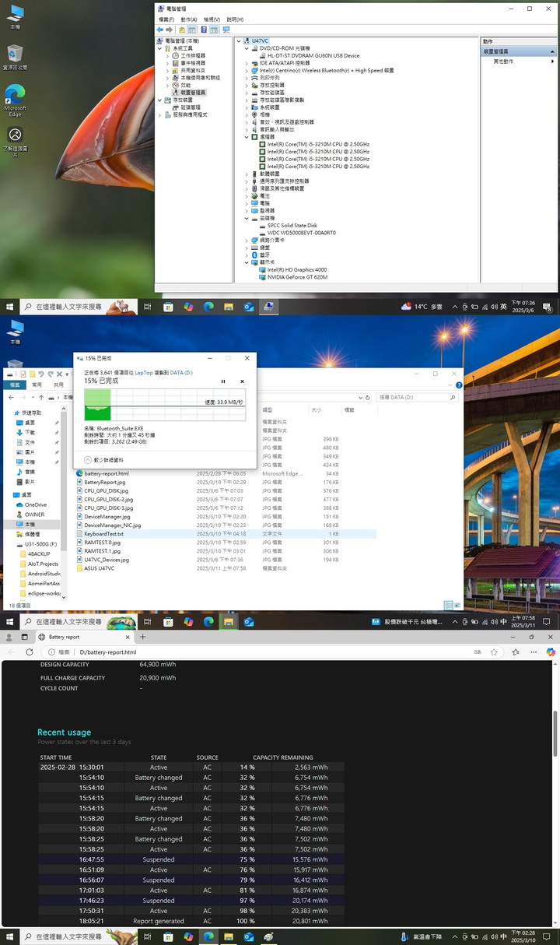Open the 檔案(F) menu in Computer Management
The width and height of the screenshot is (560, 945).
(x=166, y=19)
